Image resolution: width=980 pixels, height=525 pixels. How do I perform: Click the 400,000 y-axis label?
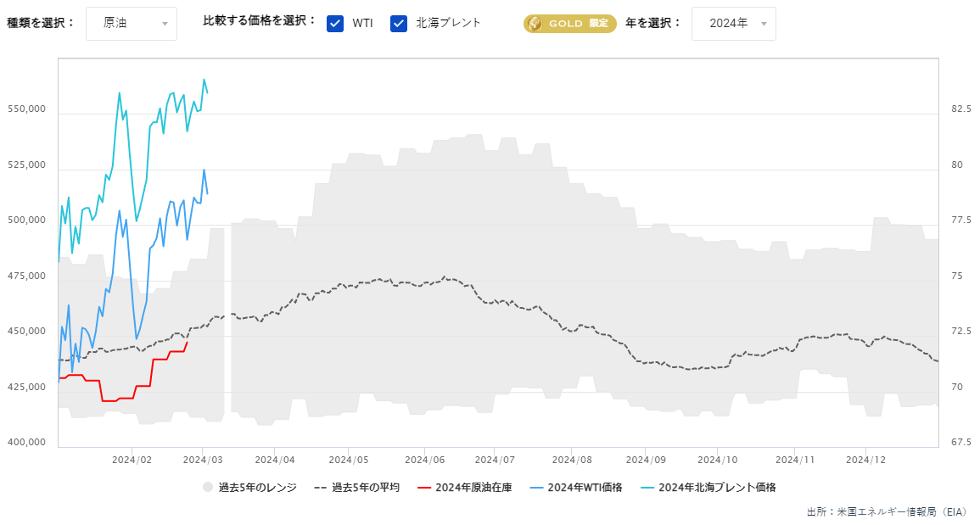click(x=27, y=443)
